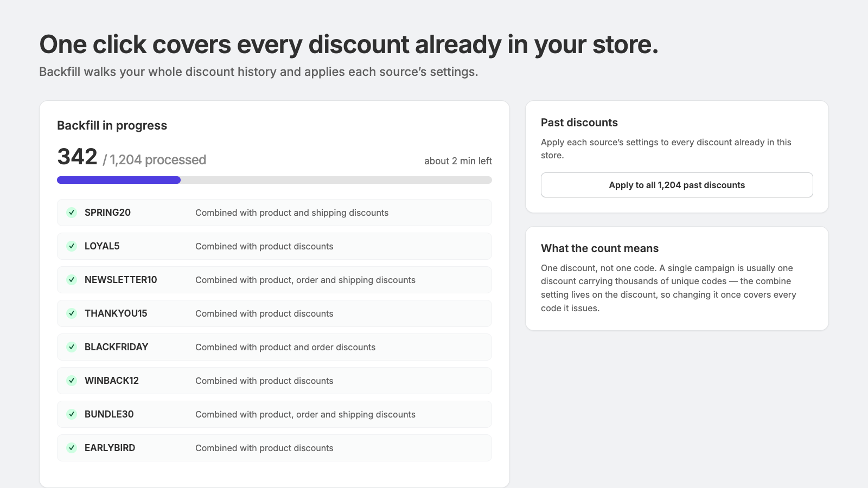Click the EARLYBIRD completed check icon
Image resolution: width=868 pixels, height=488 pixels.
tap(72, 448)
